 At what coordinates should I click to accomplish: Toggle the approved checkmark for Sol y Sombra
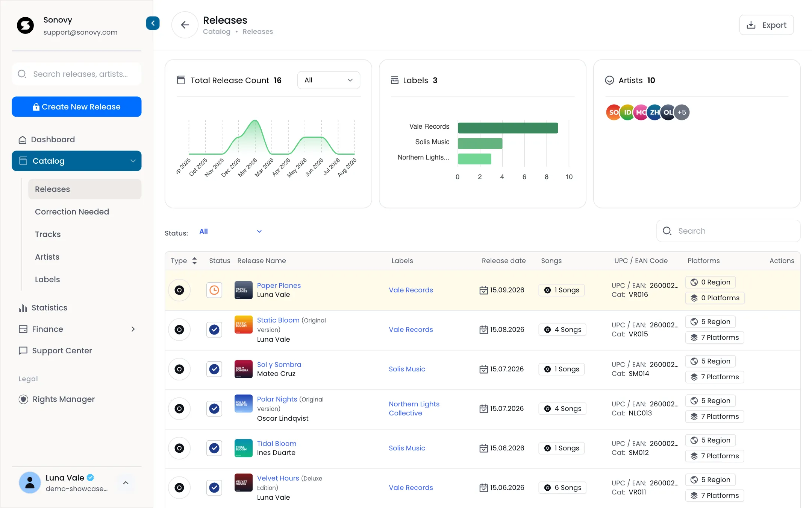214,369
